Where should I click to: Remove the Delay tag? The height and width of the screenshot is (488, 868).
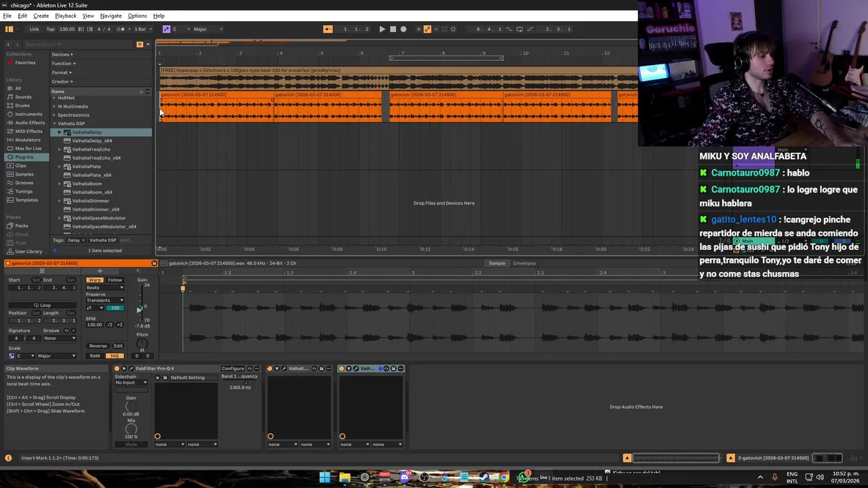(x=83, y=240)
